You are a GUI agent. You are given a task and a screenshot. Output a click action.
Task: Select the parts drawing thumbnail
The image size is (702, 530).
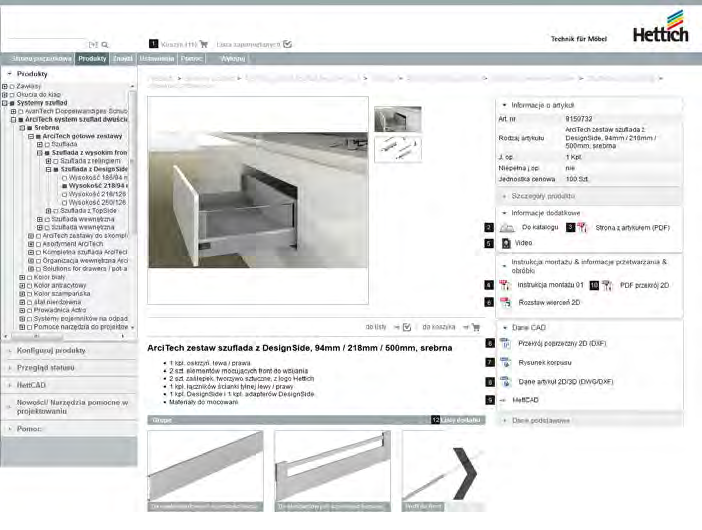click(398, 149)
